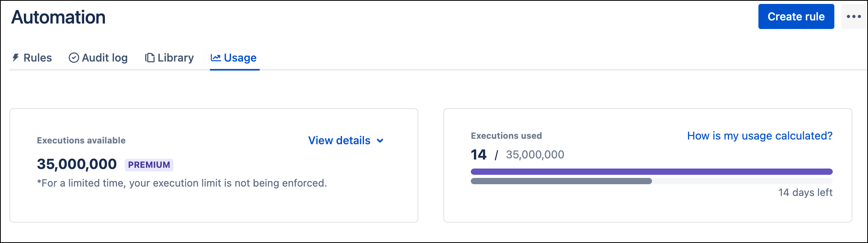The image size is (868, 243).
Task: Open the Audit log tab
Action: tap(98, 58)
